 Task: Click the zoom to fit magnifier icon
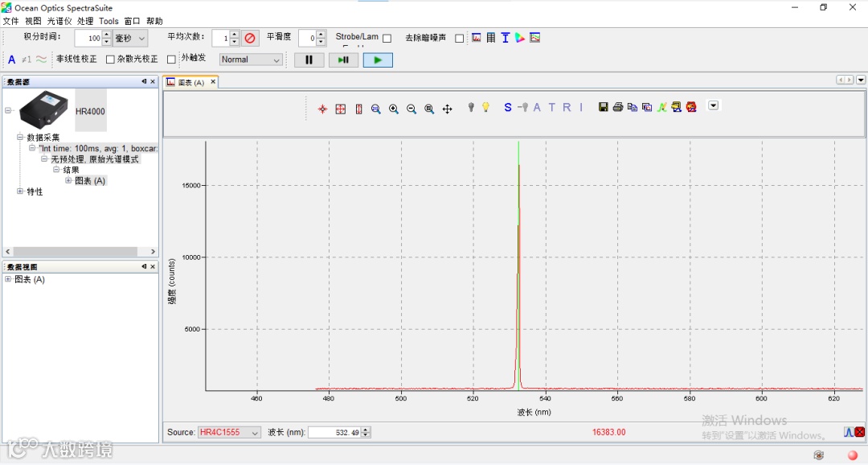coord(429,109)
